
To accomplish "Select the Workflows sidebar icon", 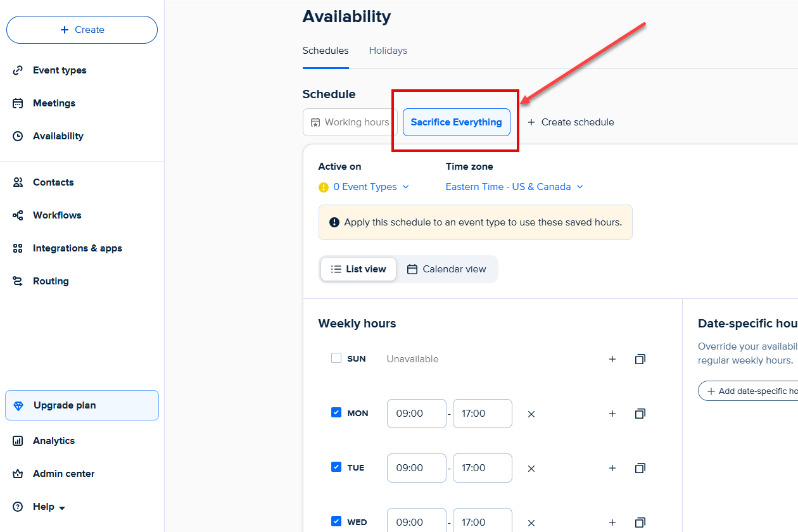I will coord(18,215).
